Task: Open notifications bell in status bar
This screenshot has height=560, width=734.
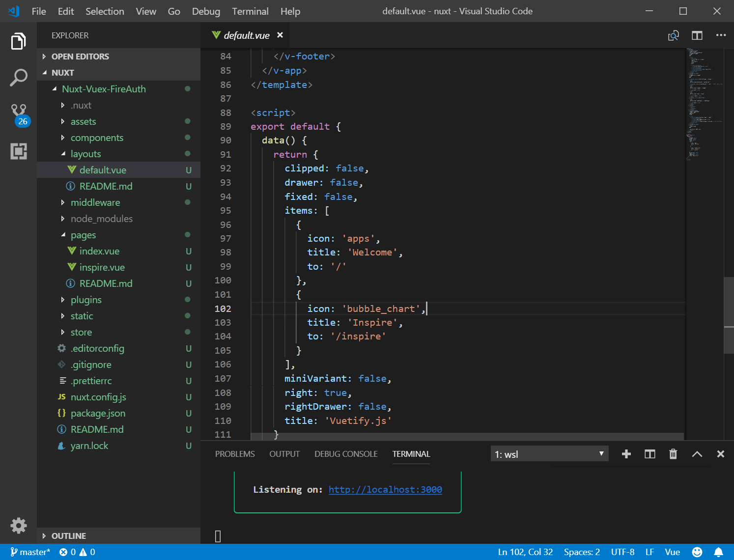Action: pos(718,552)
